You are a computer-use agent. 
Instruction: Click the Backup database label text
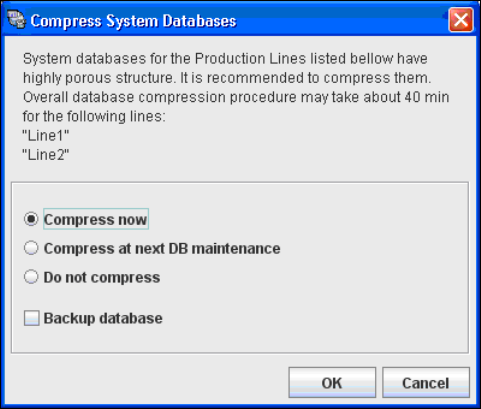click(103, 318)
